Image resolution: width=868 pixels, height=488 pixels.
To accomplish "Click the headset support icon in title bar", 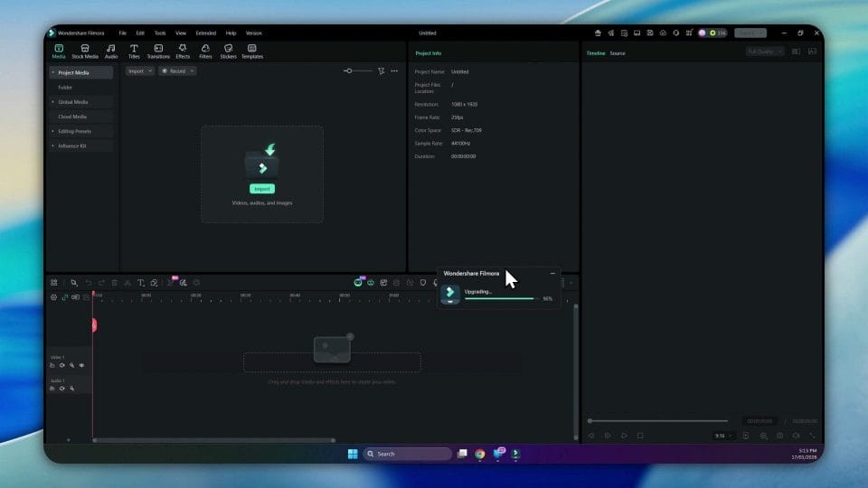I will coord(676,33).
